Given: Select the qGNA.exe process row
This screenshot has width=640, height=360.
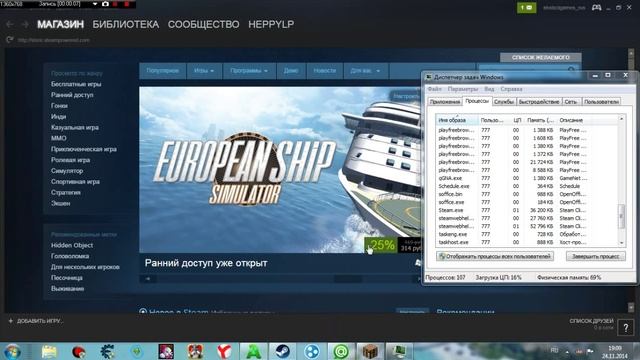Looking at the screenshot, I should point(527,178).
